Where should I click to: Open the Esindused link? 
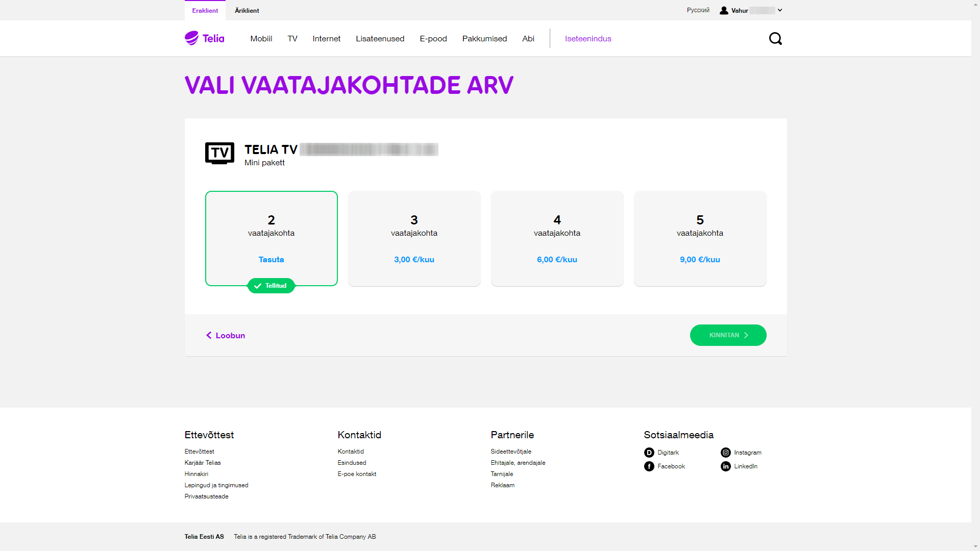352,463
